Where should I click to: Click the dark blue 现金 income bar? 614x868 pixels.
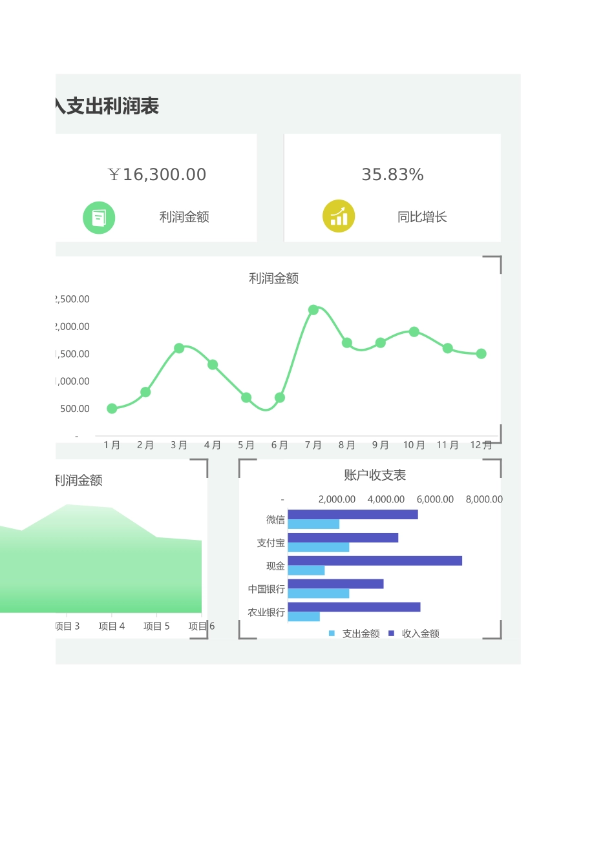(375, 561)
